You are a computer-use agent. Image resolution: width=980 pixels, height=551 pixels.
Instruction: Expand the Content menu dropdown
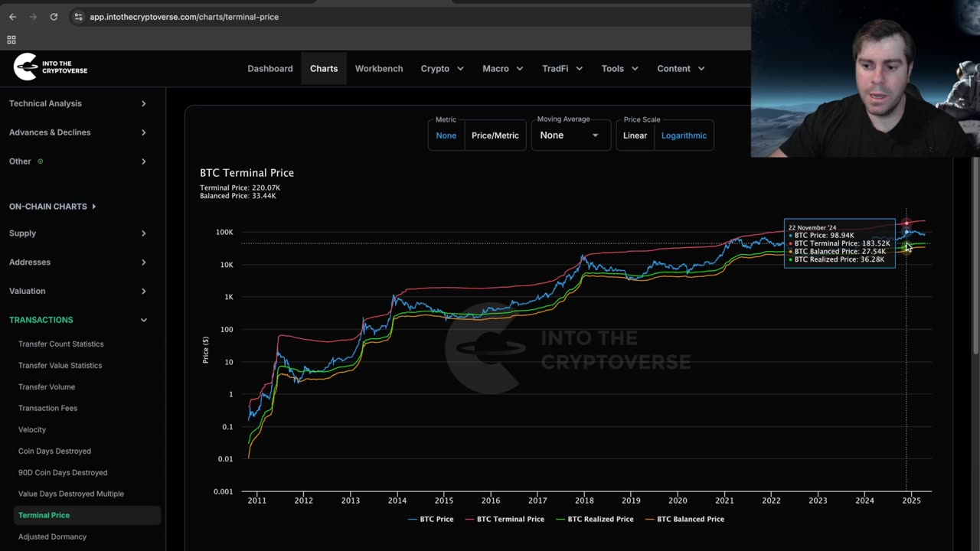point(680,68)
